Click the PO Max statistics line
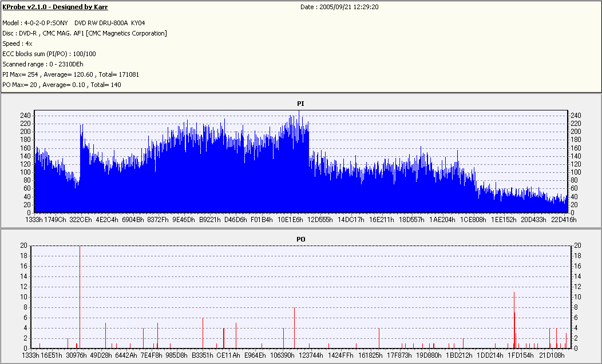The width and height of the screenshot is (602, 364). (61, 85)
